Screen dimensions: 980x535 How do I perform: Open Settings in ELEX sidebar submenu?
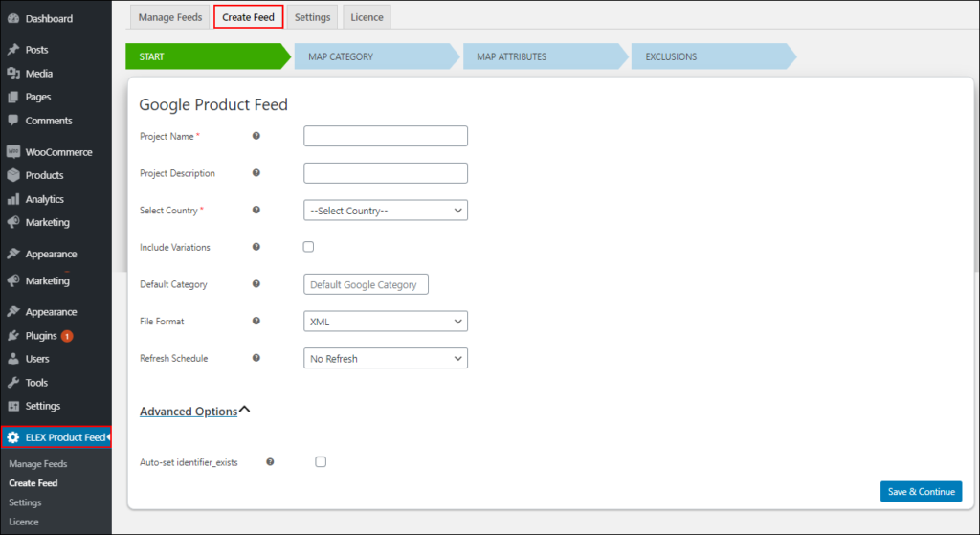click(x=25, y=502)
